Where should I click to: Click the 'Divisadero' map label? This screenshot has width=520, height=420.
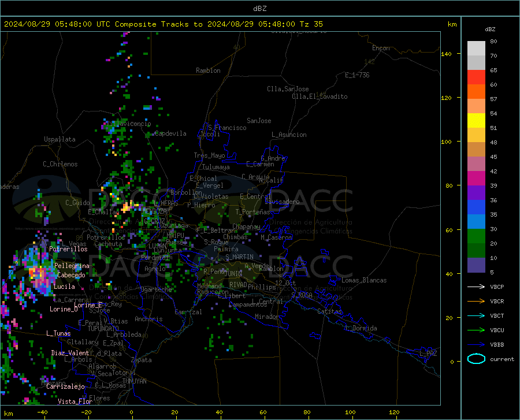point(282,202)
